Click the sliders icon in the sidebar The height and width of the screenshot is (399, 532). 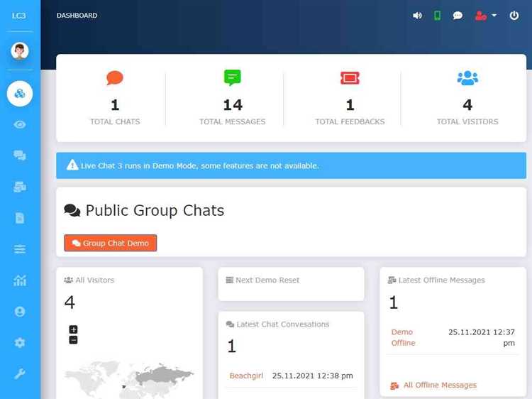coord(20,249)
